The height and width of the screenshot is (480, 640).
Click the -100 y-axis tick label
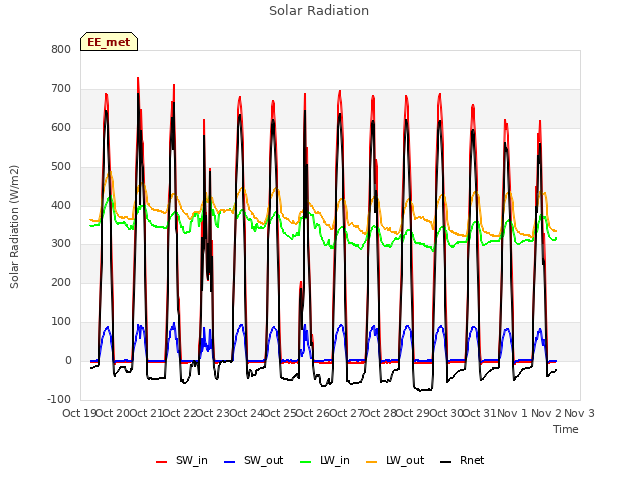tap(59, 399)
